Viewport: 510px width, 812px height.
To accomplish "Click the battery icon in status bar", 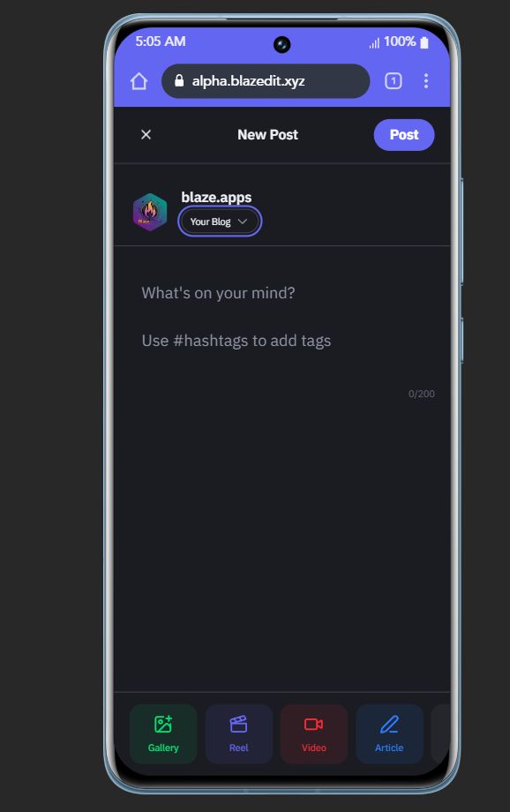I will coord(424,42).
